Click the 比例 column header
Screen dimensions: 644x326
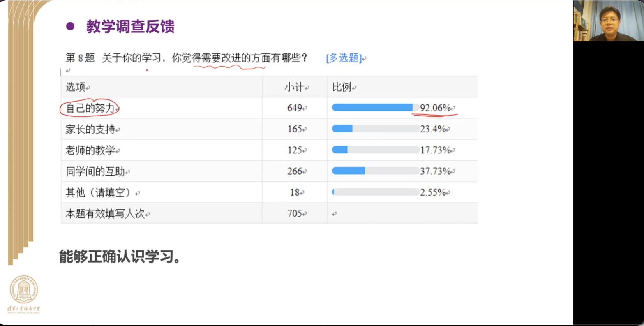coord(342,87)
